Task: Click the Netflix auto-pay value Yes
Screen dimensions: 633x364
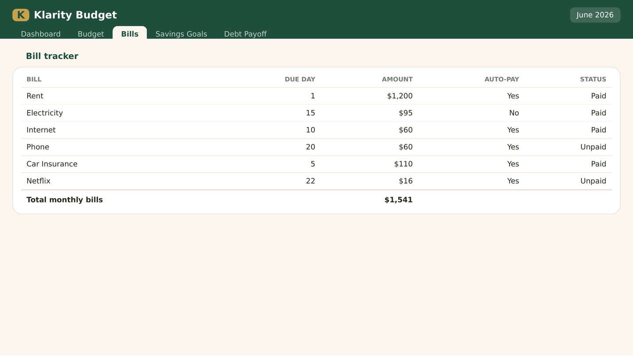Action: [513, 181]
